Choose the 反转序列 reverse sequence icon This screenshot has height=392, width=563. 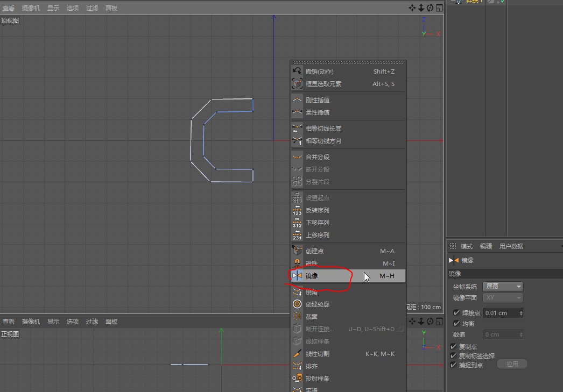(297, 210)
